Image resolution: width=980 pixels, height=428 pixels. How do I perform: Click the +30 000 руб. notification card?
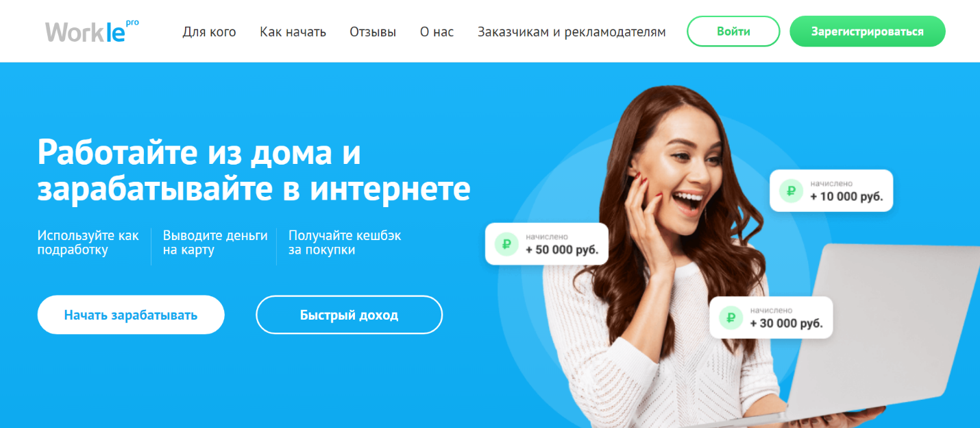click(x=771, y=318)
